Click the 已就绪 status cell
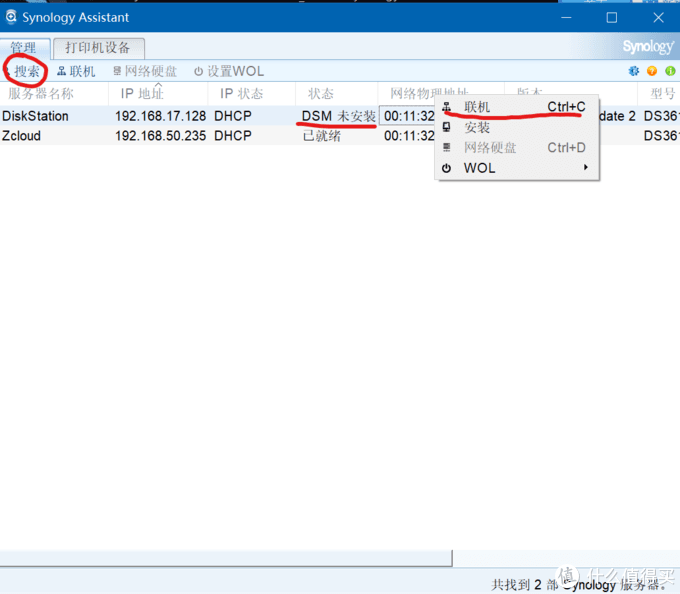 [321, 136]
